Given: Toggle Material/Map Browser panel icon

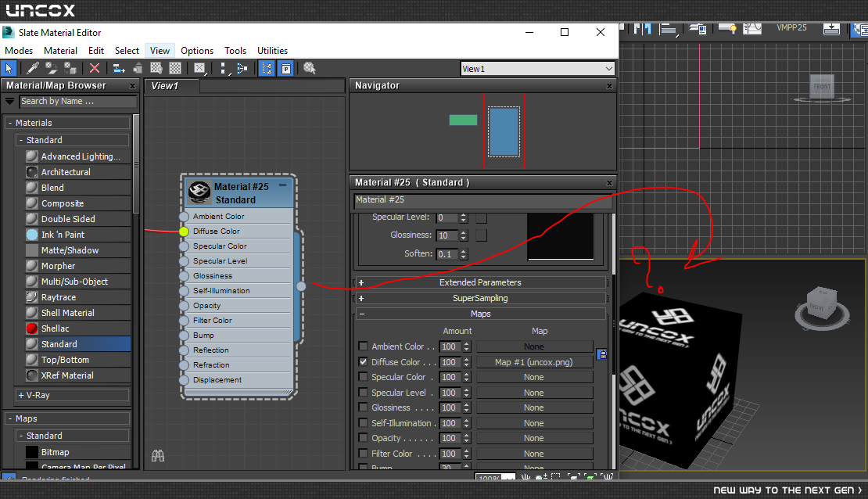Looking at the screenshot, I should click(x=267, y=69).
